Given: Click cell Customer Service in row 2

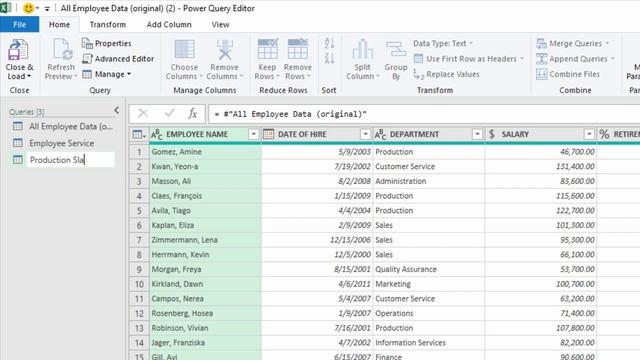Looking at the screenshot, I should [x=429, y=167].
